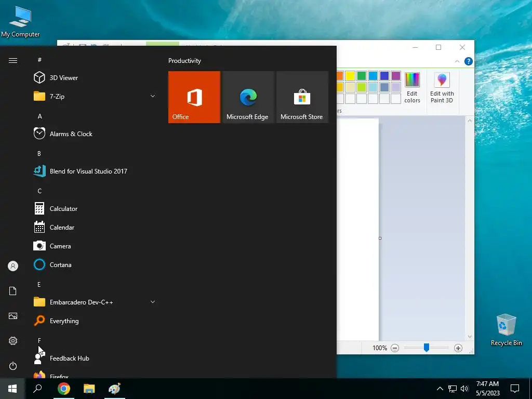The height and width of the screenshot is (399, 532).
Task: Click the letter B group header
Action: pyautogui.click(x=39, y=154)
